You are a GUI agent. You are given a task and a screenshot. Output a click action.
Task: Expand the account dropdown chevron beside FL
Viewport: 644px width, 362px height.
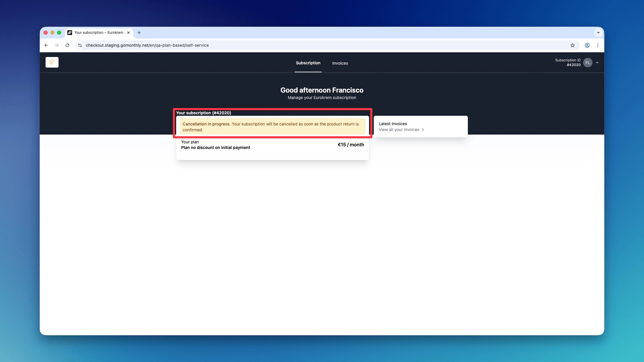point(597,63)
